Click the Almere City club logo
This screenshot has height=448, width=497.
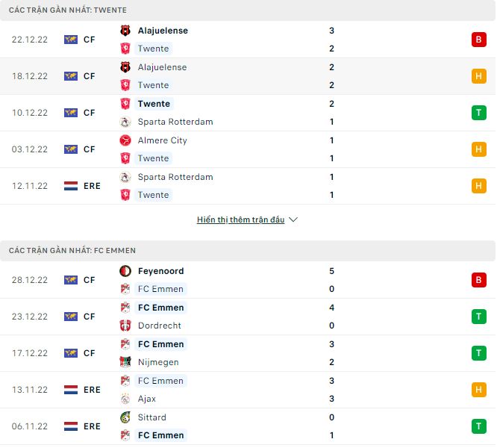coord(125,140)
